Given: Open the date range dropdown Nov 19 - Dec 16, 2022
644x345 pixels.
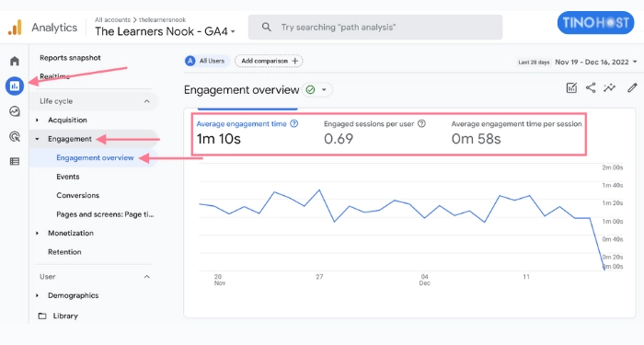Looking at the screenshot, I should coord(595,62).
